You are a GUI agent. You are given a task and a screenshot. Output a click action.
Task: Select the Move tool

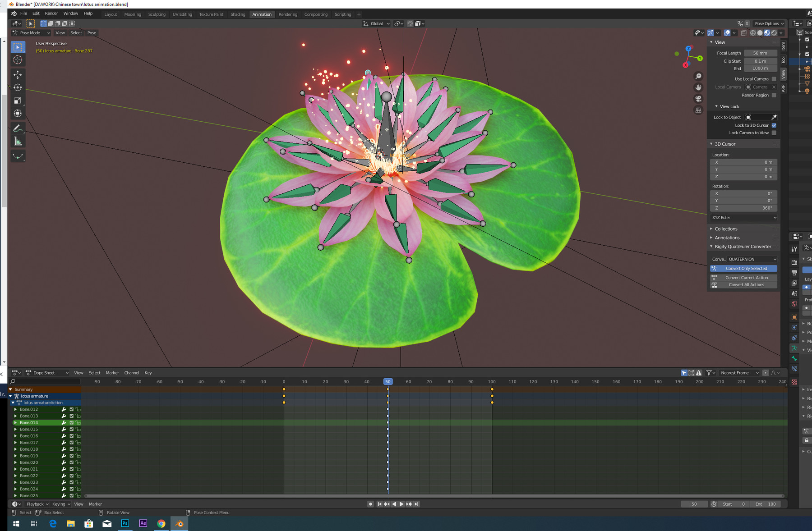[18, 75]
